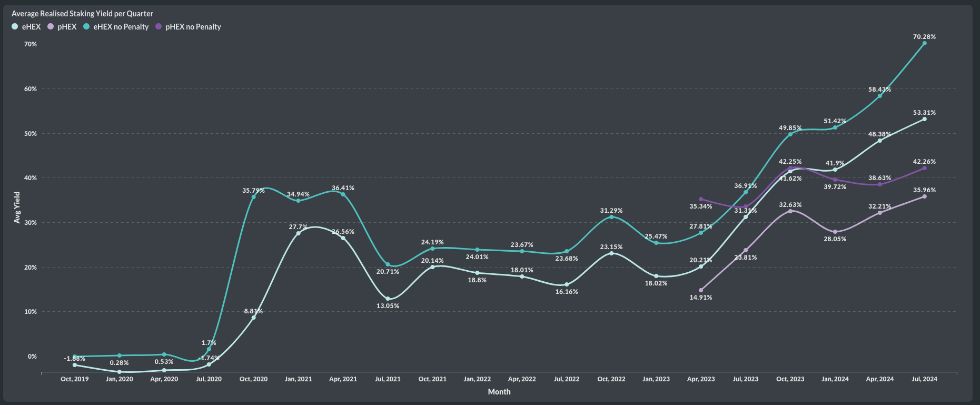980x405 pixels.
Task: Click the 27.7% data label
Action: (298, 227)
